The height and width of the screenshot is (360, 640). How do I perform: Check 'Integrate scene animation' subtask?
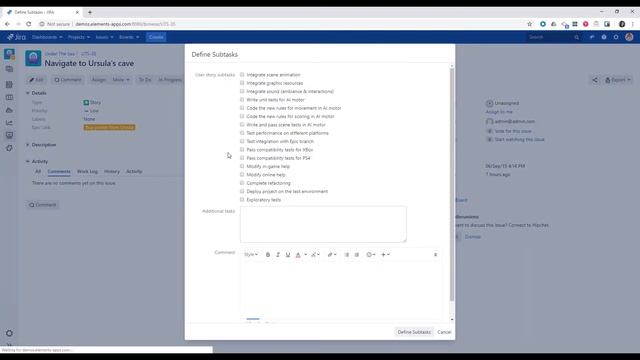(x=242, y=75)
